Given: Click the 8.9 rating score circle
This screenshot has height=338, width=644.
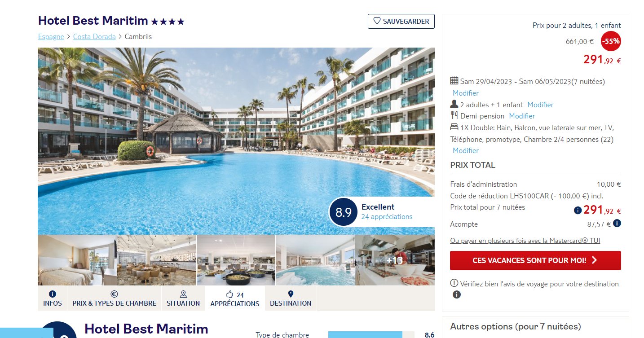Looking at the screenshot, I should tap(343, 211).
